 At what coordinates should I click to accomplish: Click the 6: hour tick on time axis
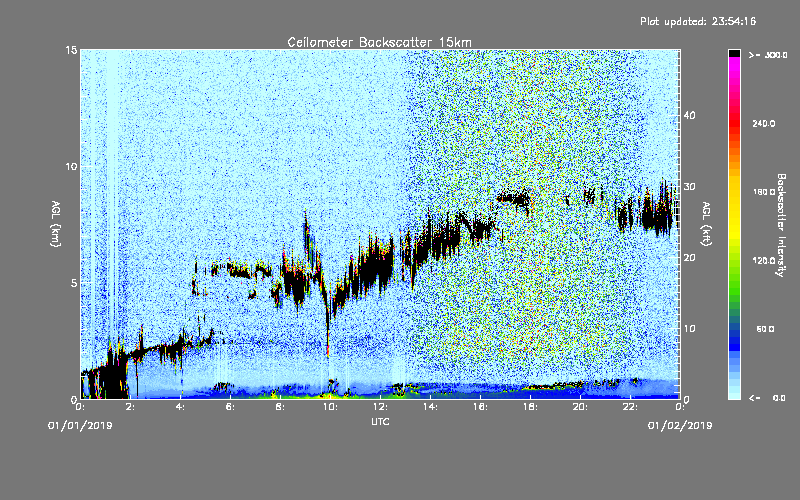coord(231,407)
